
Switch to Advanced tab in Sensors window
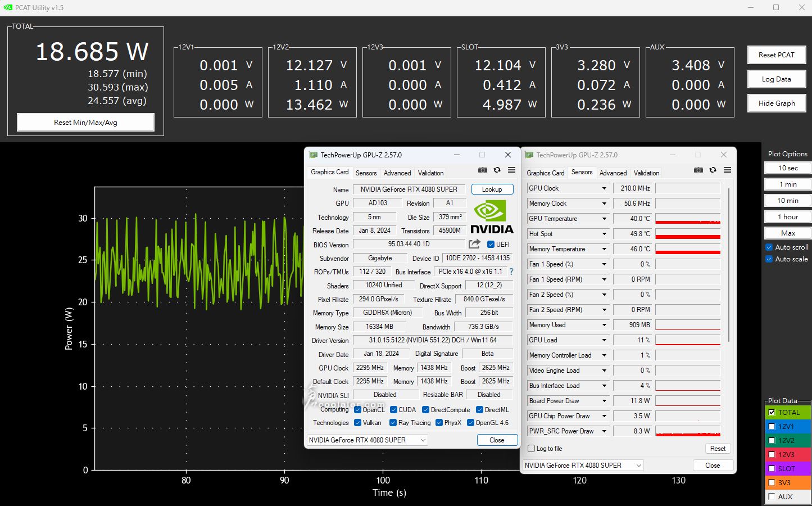[x=613, y=173]
